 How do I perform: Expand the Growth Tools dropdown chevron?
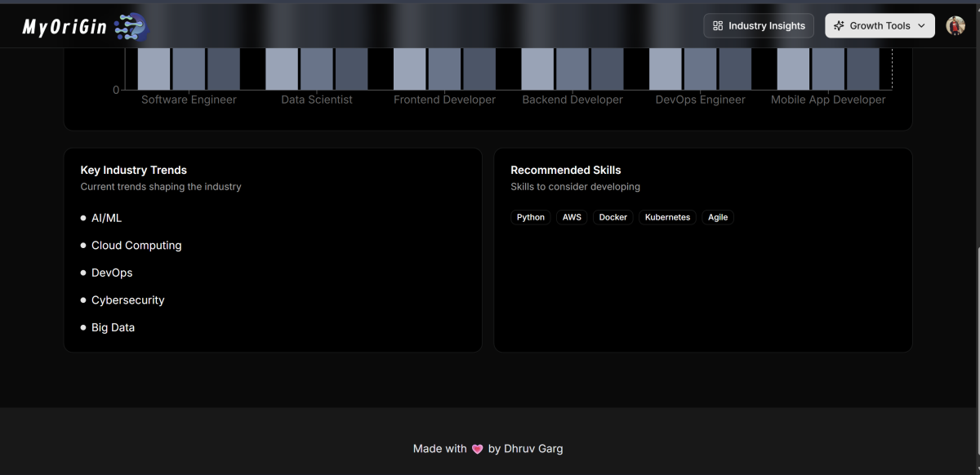pyautogui.click(x=922, y=26)
